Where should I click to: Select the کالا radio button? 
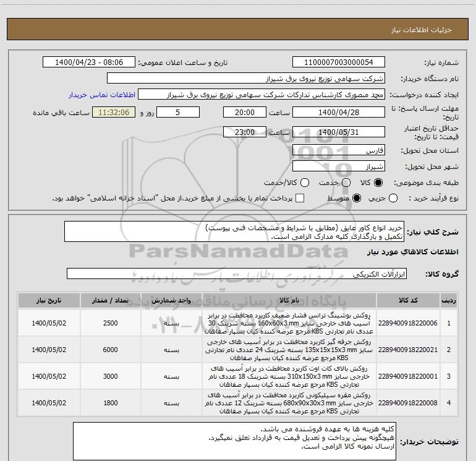(x=378, y=183)
